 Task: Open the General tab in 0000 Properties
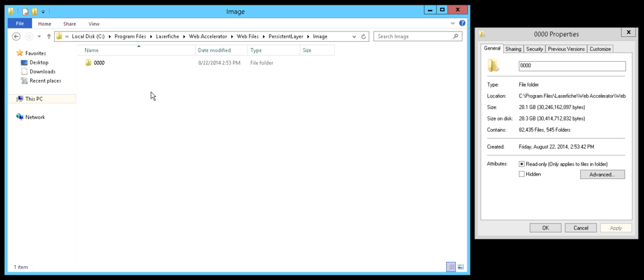pos(492,48)
